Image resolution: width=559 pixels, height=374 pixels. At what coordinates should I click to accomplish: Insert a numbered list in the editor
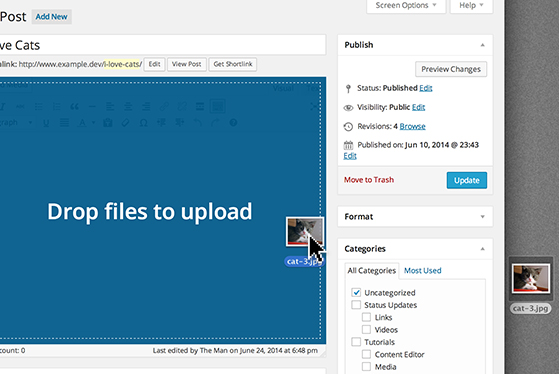point(56,106)
